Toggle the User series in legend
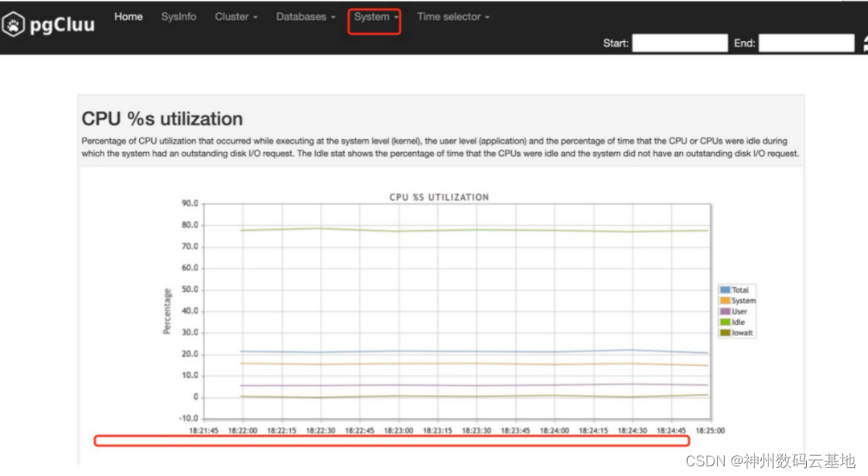Screen dimensions: 868x476 click(734, 311)
